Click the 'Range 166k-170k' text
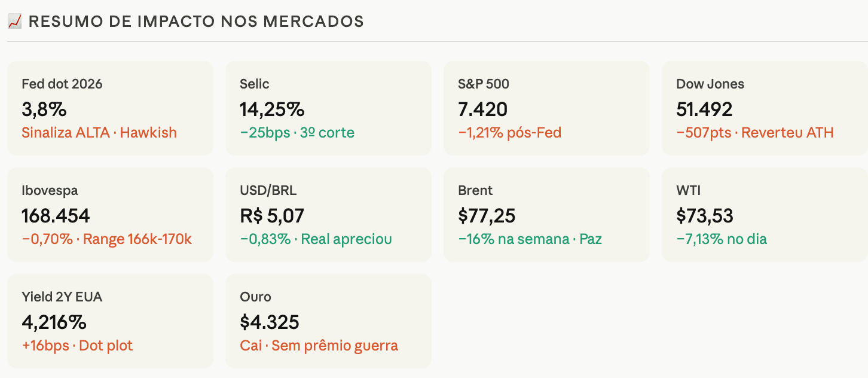 pos(137,239)
